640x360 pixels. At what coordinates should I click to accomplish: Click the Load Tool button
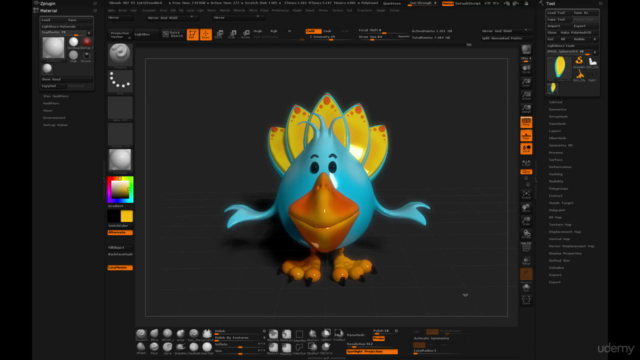(559, 13)
